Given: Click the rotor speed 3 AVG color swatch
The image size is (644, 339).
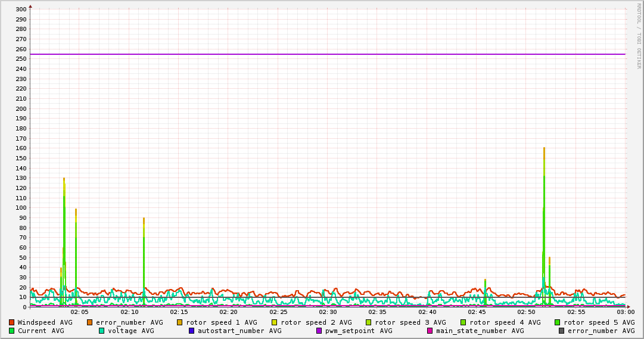Looking at the screenshot, I should coord(368,322).
